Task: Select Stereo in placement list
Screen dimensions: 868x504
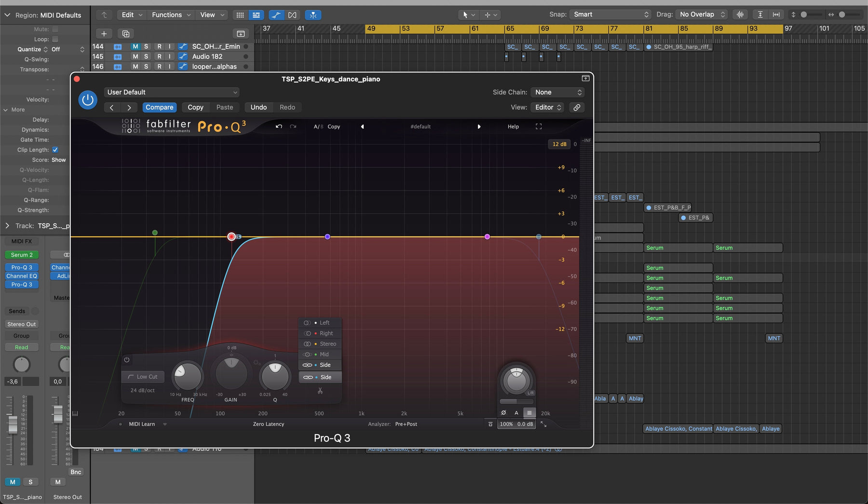Action: [320, 344]
